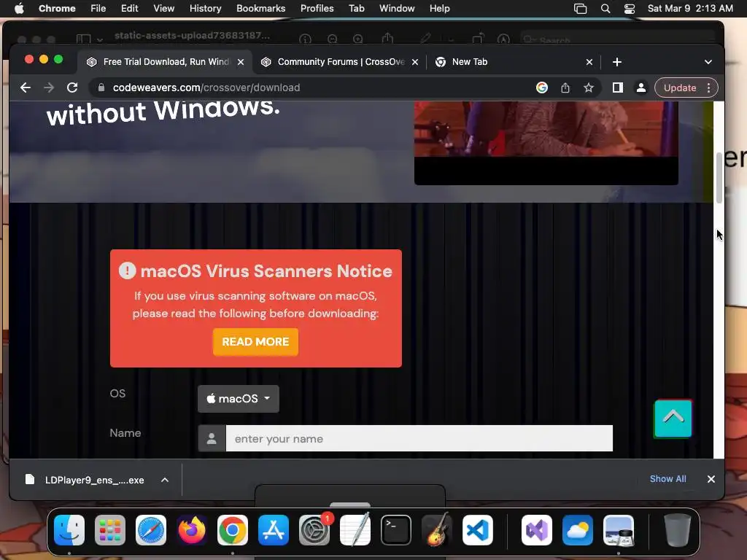This screenshot has height=560, width=747.
Task: Click the Stage Manager icon in menu bar
Action: click(x=580, y=9)
